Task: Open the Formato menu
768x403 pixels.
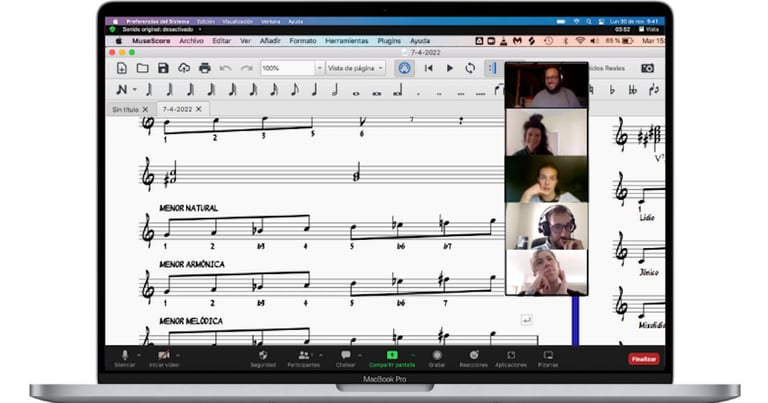Action: coord(303,41)
